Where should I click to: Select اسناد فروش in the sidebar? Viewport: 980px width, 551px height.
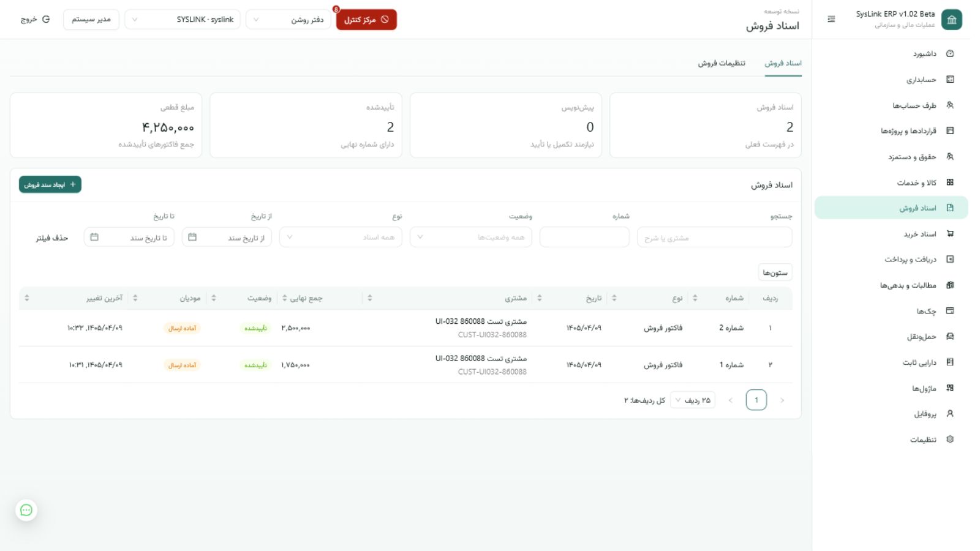891,208
